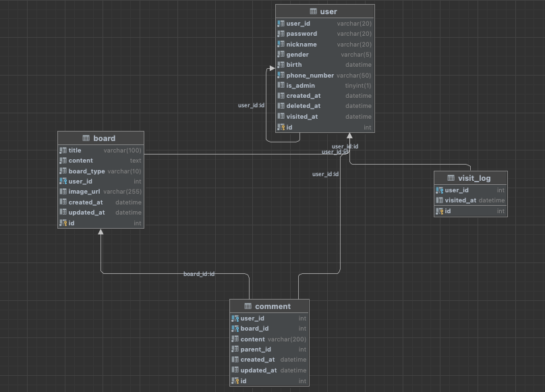The height and width of the screenshot is (392, 545).
Task: Click the table icon beside user title
Action: click(313, 11)
